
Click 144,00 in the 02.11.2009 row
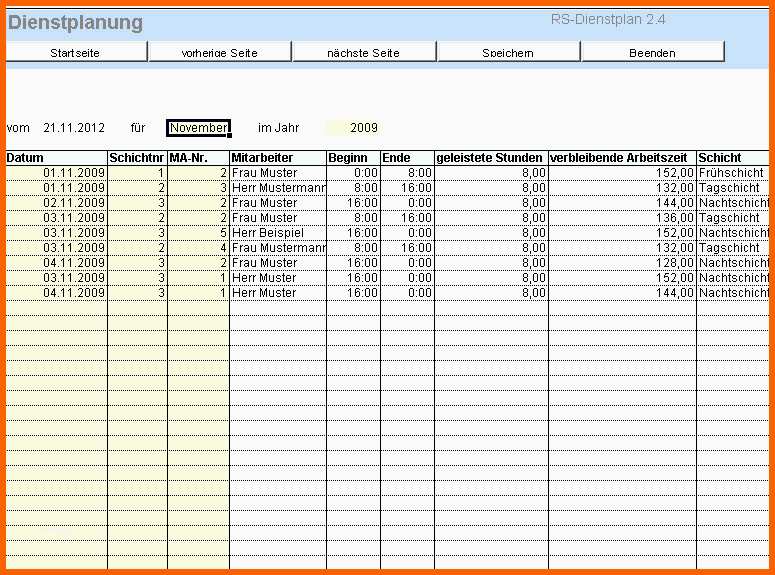pos(622,203)
